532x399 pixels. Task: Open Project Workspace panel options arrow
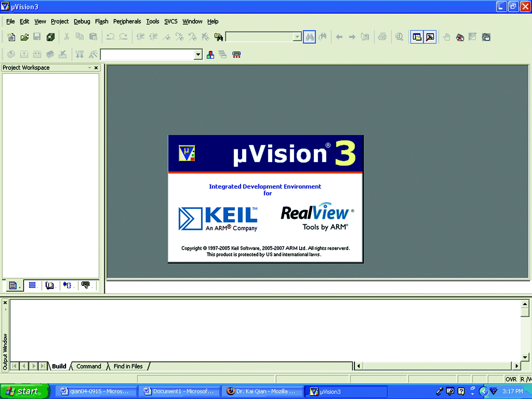coord(90,68)
